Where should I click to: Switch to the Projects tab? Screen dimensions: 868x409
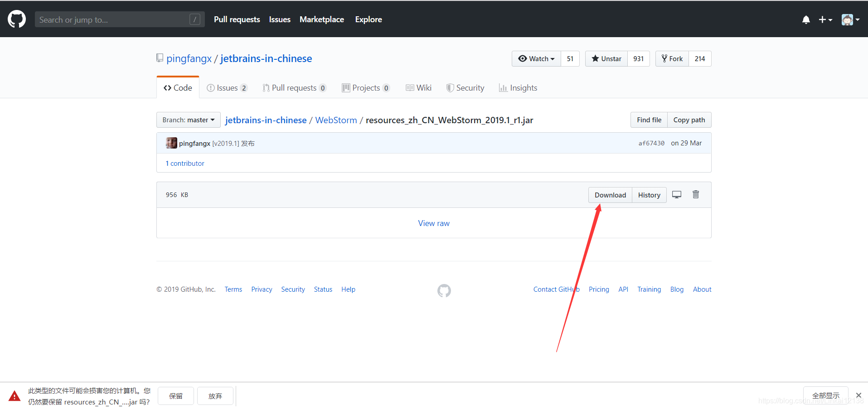coord(366,88)
